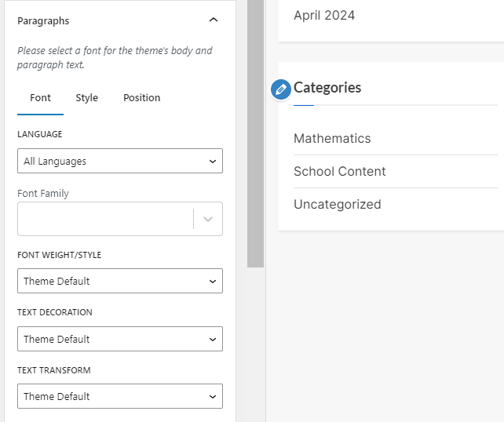Open the School Content category link
Viewport: 504px width, 422px height.
340,172
